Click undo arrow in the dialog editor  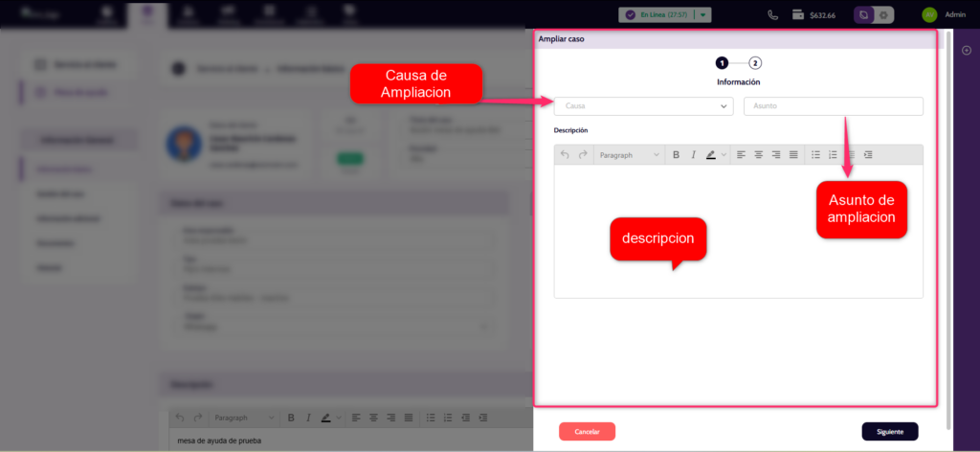click(565, 155)
